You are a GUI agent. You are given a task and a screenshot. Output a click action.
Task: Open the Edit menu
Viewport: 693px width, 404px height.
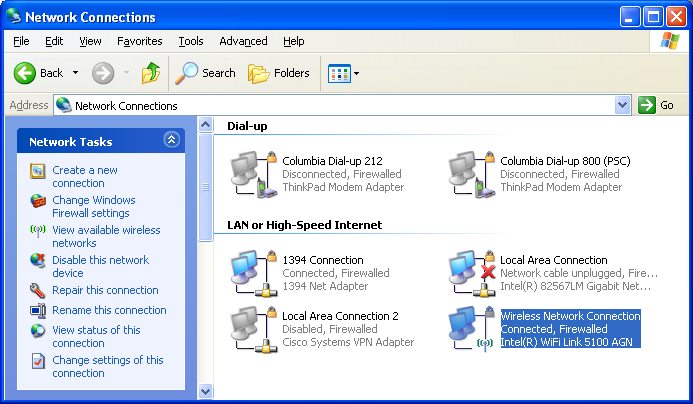(x=54, y=41)
